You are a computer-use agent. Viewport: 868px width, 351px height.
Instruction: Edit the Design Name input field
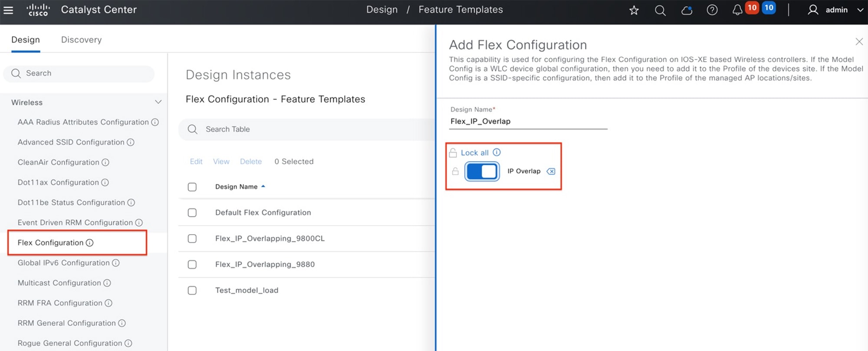click(x=529, y=121)
